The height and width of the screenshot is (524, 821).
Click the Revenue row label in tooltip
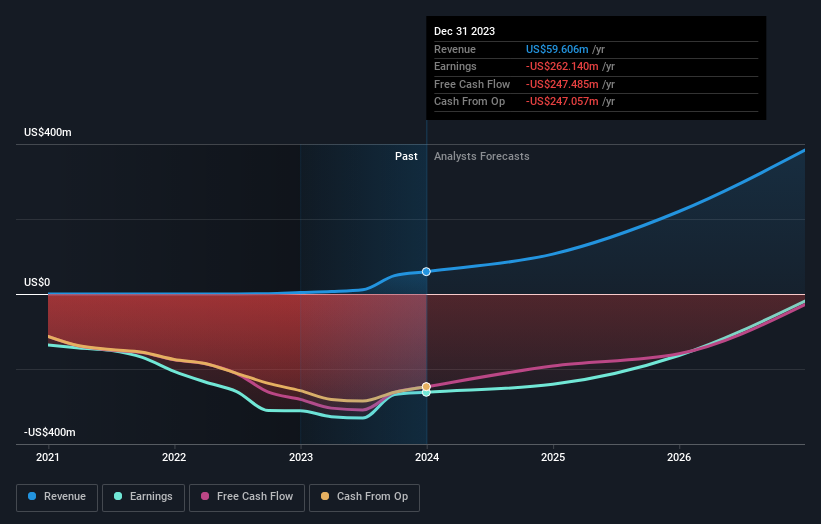[x=455, y=49]
